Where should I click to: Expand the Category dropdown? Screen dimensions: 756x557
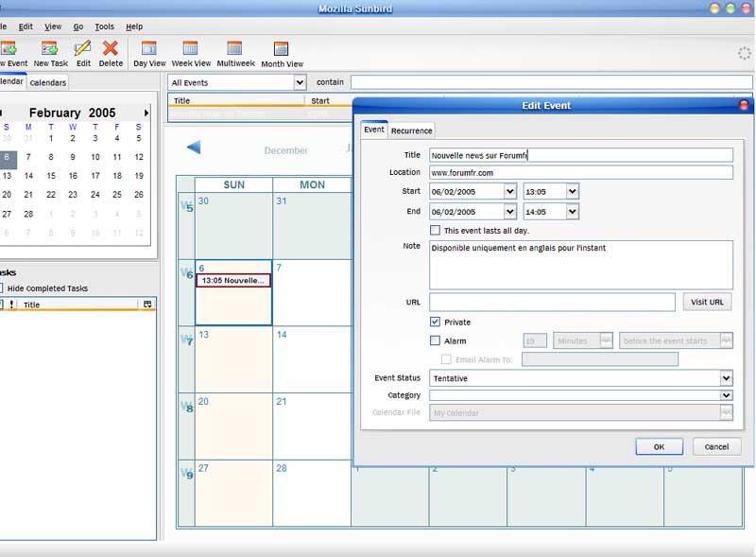726,395
